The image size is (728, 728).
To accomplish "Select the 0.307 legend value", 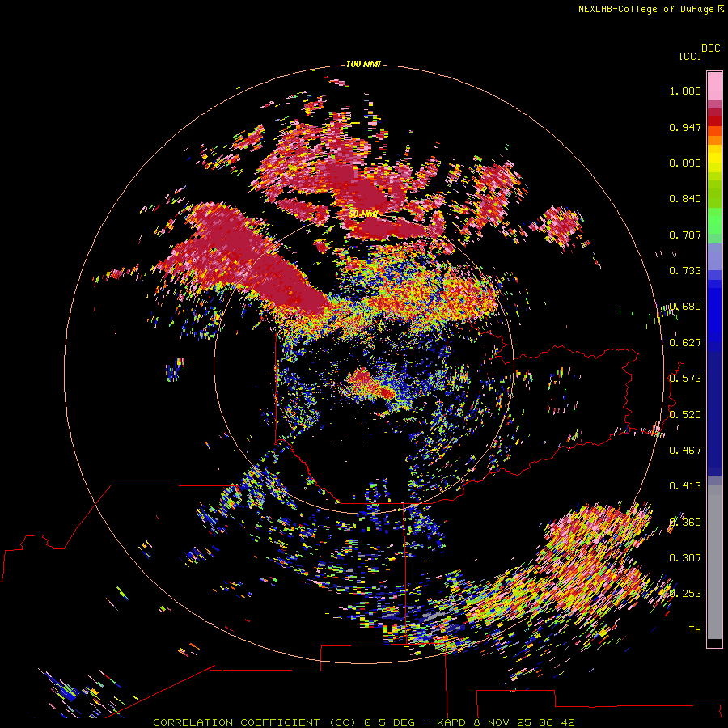I will coord(685,558).
